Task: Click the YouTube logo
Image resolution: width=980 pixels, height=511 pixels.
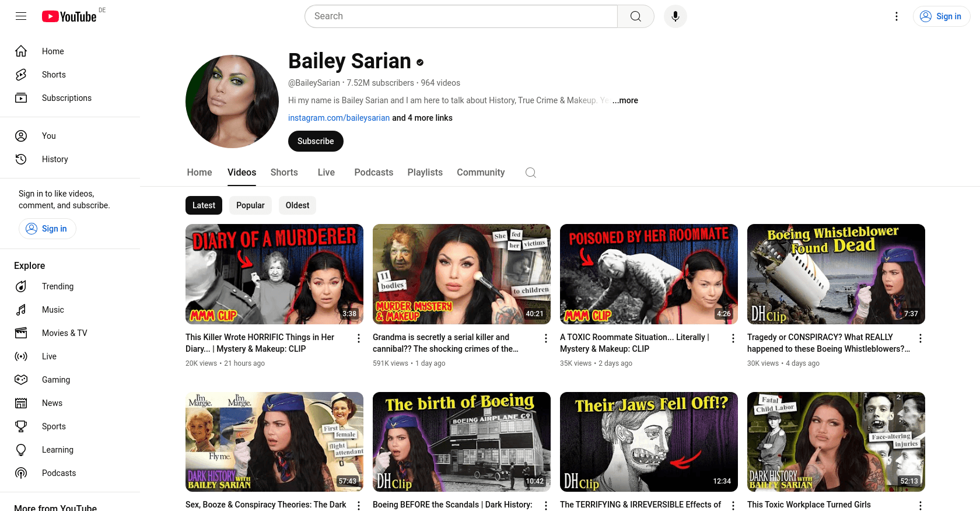Action: [69, 16]
